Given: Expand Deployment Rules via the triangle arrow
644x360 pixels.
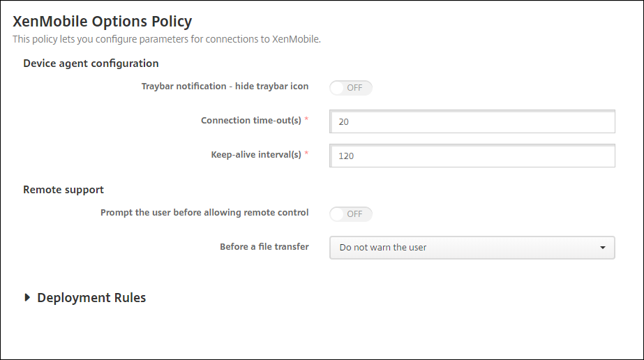Looking at the screenshot, I should tap(27, 297).
